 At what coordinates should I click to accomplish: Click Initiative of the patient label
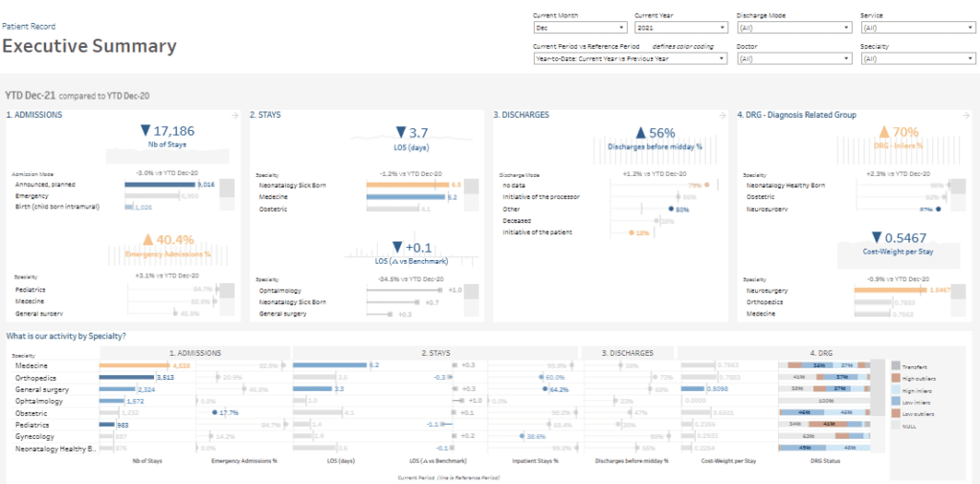coord(537,232)
